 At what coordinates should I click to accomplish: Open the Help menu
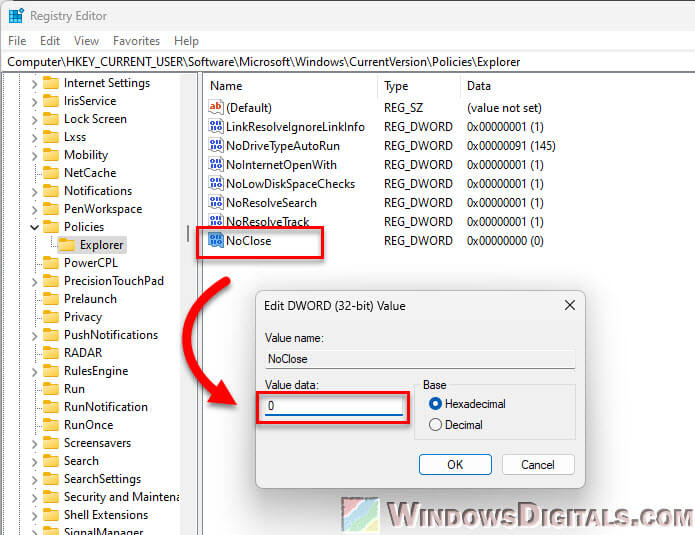tap(186, 41)
